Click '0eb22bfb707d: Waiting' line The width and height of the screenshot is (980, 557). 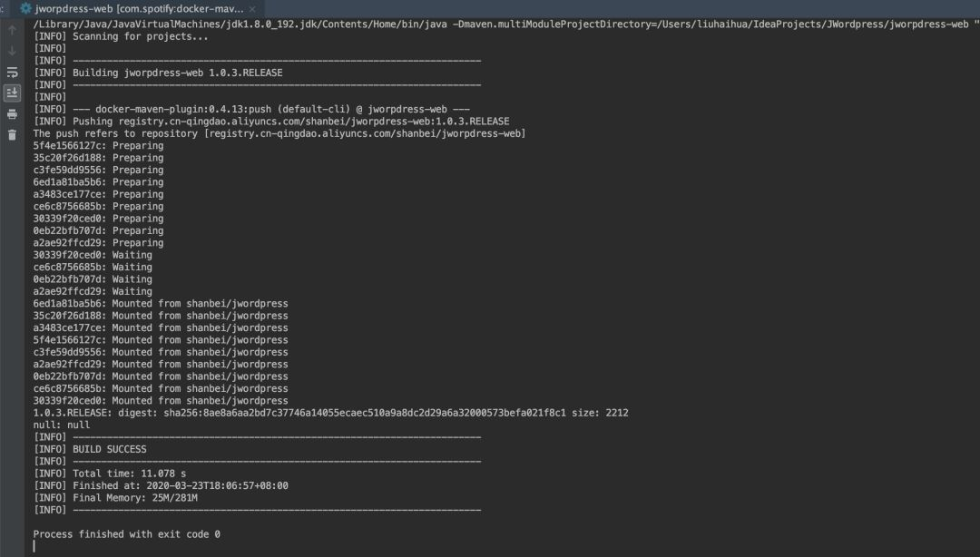[93, 278]
